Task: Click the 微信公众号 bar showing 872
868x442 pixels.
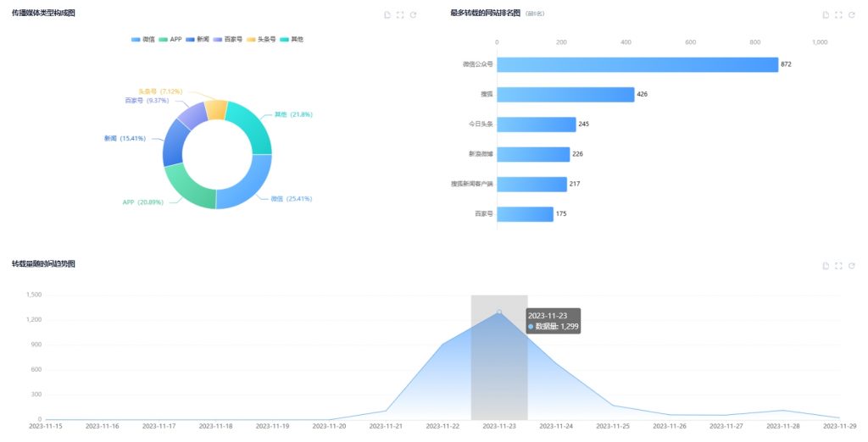Action: (637, 64)
